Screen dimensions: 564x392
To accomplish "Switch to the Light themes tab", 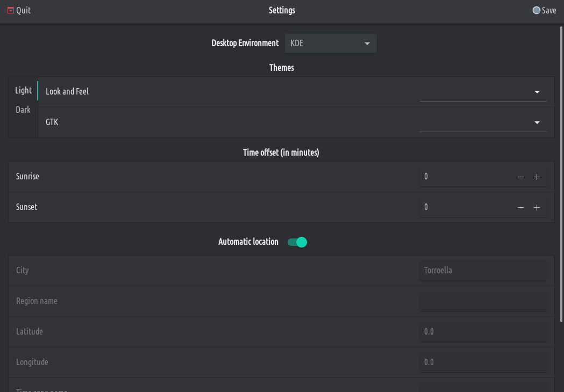I will tap(24, 91).
